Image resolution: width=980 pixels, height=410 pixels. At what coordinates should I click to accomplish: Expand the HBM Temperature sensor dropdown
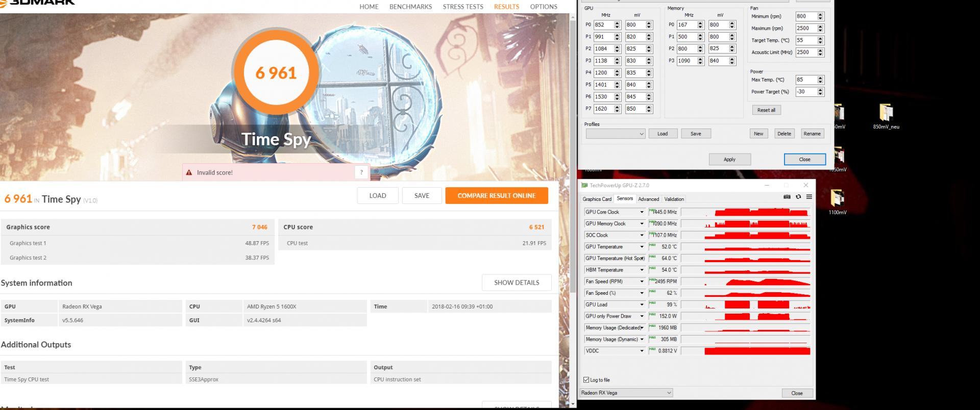point(642,270)
